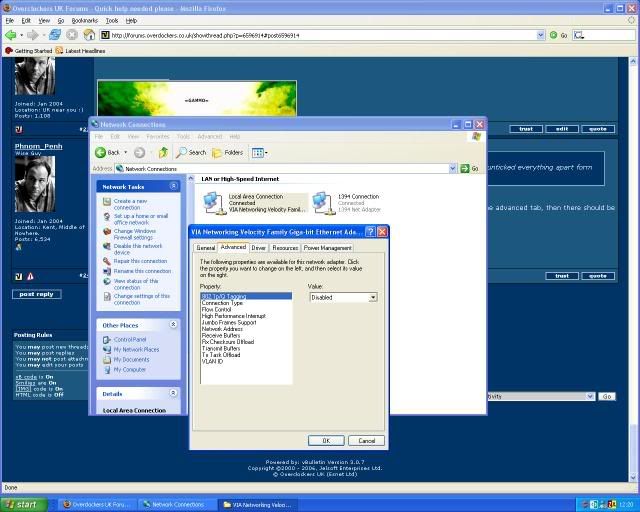Open Phnom_Penh user profile link

click(38, 146)
